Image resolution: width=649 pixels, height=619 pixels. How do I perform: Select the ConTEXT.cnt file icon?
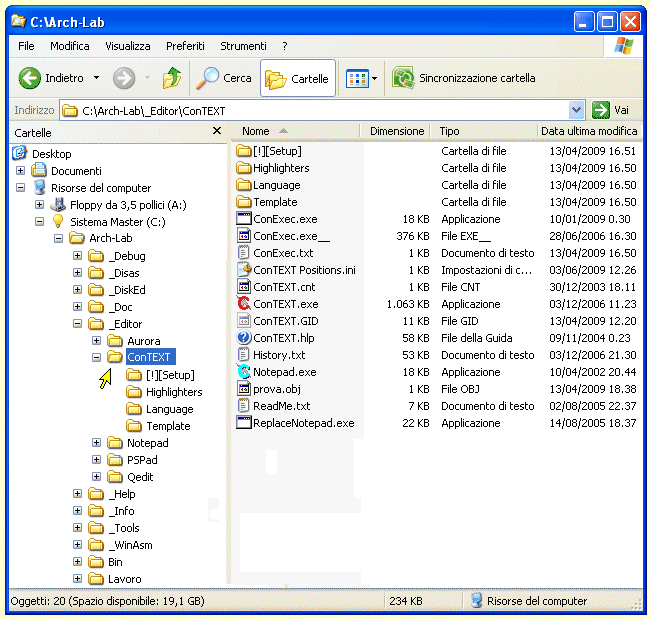tap(244, 286)
